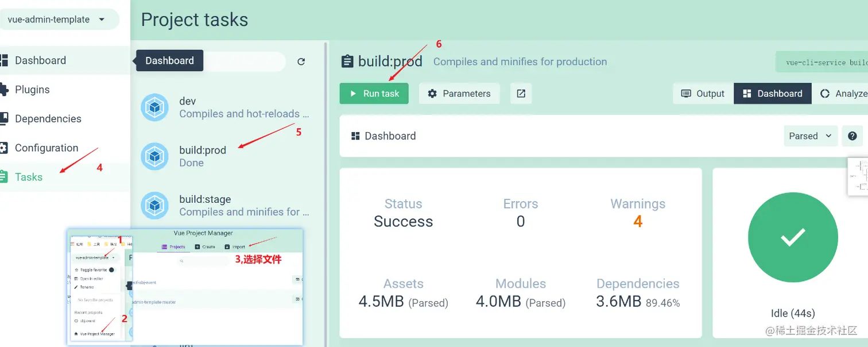
Task: Click the Tasks clipboard icon
Action: tap(3, 177)
